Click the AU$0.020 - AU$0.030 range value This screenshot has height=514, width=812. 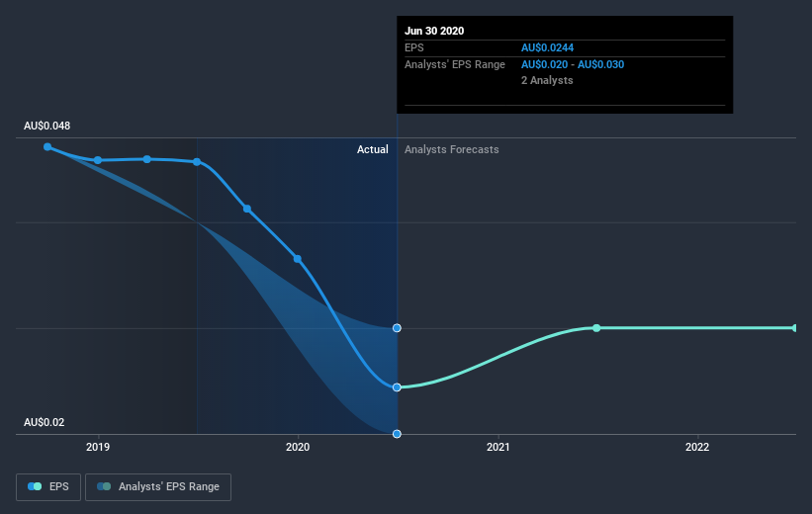point(573,64)
